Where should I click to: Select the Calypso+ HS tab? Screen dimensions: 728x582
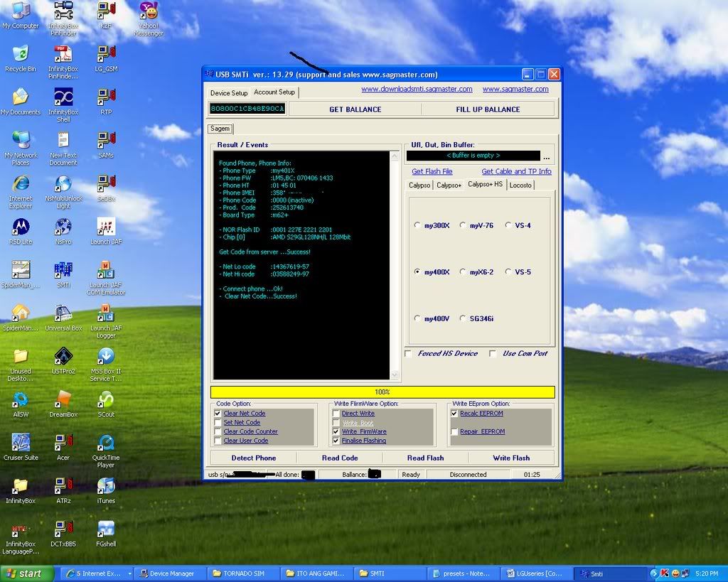tap(485, 184)
